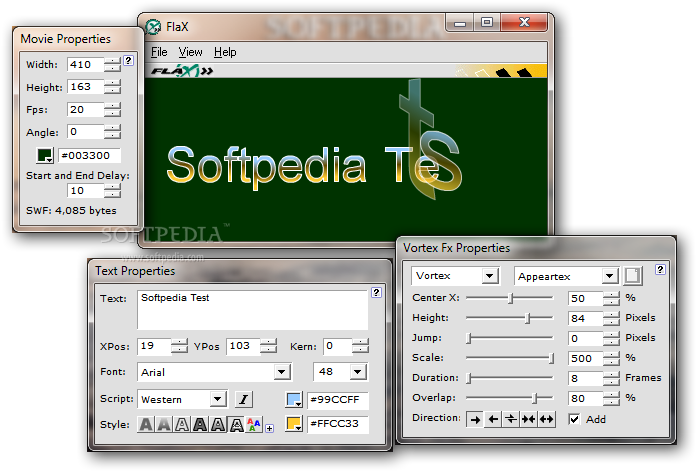697x472 pixels.
Task: Click the #FFCC33 hex color field
Action: tap(338, 424)
